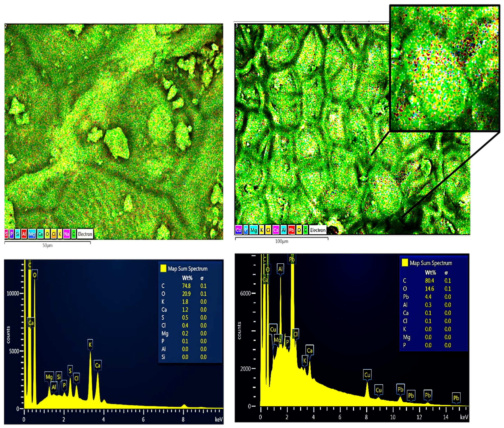Click the Ca swatch in the left map legend
This screenshot has height=428, width=504.
coord(40,234)
